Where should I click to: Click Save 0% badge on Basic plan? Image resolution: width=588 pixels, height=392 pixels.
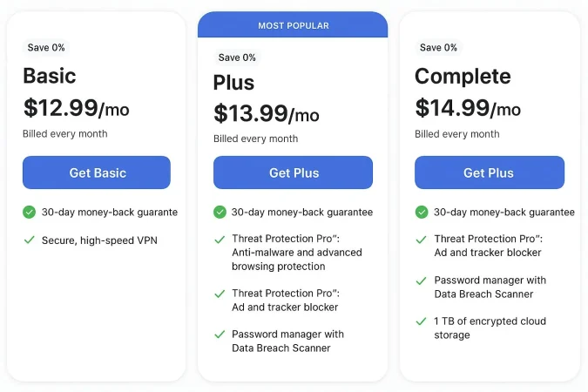[46, 48]
